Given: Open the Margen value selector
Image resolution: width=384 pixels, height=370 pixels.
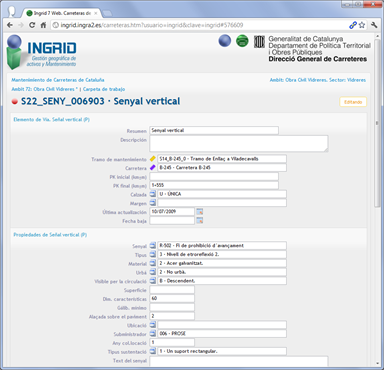Looking at the screenshot, I should pos(153,203).
